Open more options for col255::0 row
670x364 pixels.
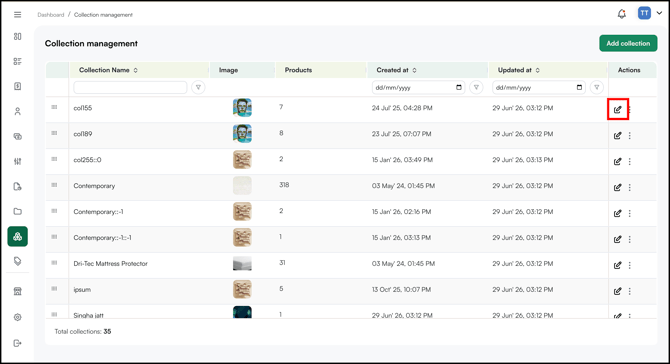click(629, 161)
